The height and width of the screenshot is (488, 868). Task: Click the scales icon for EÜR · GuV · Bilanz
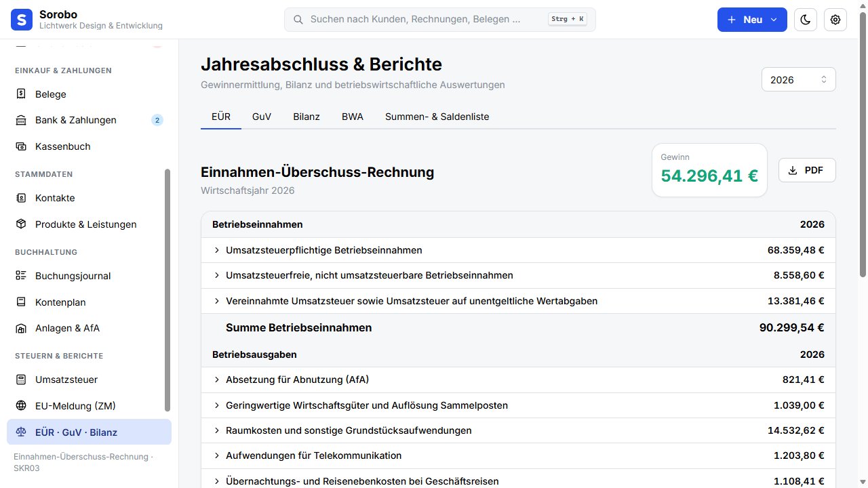coord(22,432)
